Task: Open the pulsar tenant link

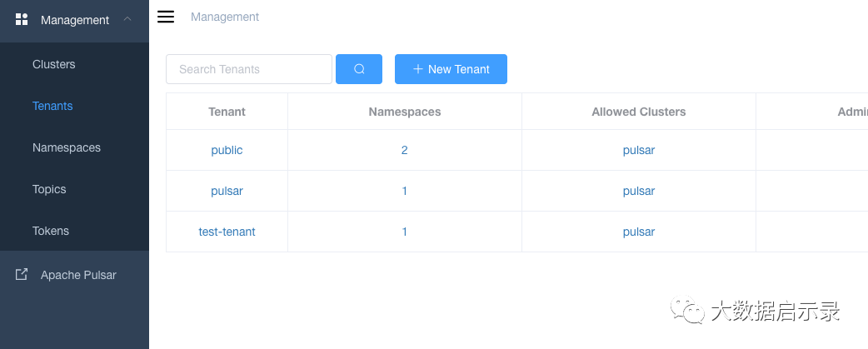Action: 227,191
